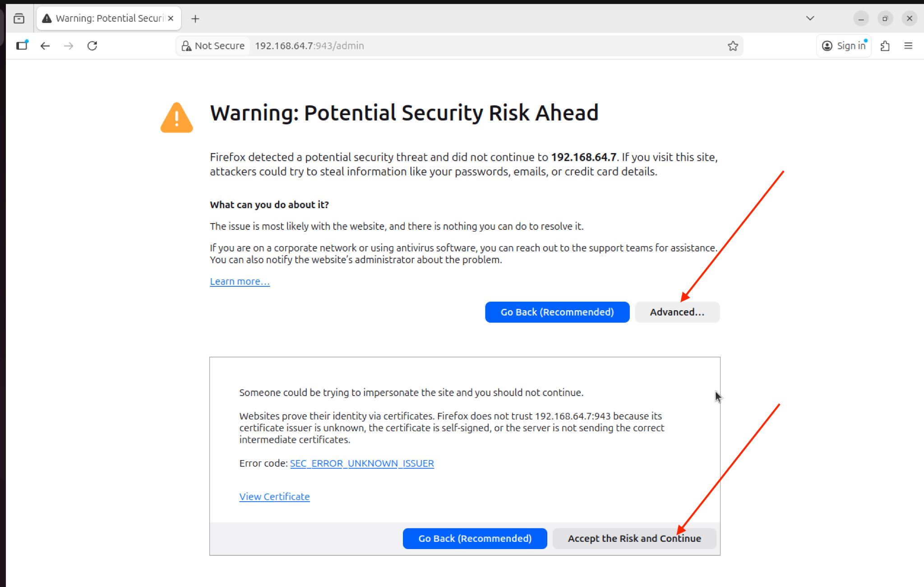Click Accept the Risk and Continue
The image size is (924, 587).
(x=634, y=538)
